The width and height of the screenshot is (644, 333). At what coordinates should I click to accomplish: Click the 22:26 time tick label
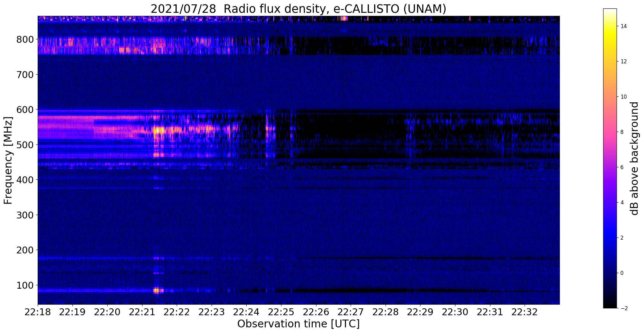click(x=316, y=312)
